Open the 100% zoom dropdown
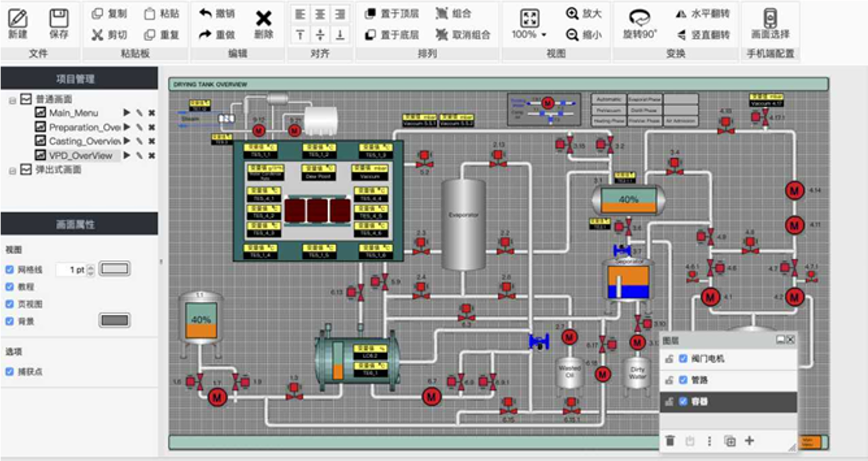Screen dimensions: 868x461 pos(529,35)
